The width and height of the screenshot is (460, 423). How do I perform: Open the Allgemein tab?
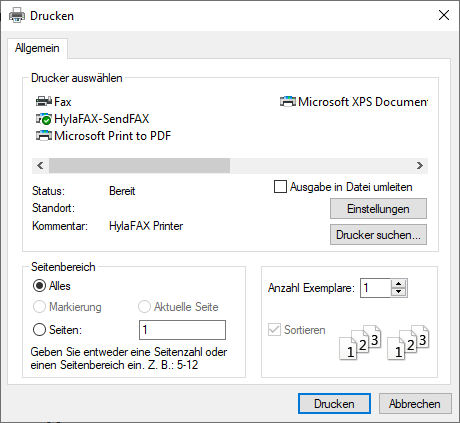tap(37, 48)
